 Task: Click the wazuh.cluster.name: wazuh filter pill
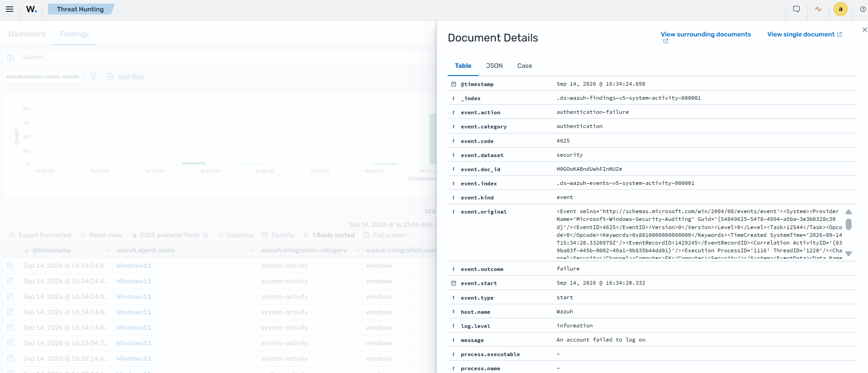click(42, 77)
